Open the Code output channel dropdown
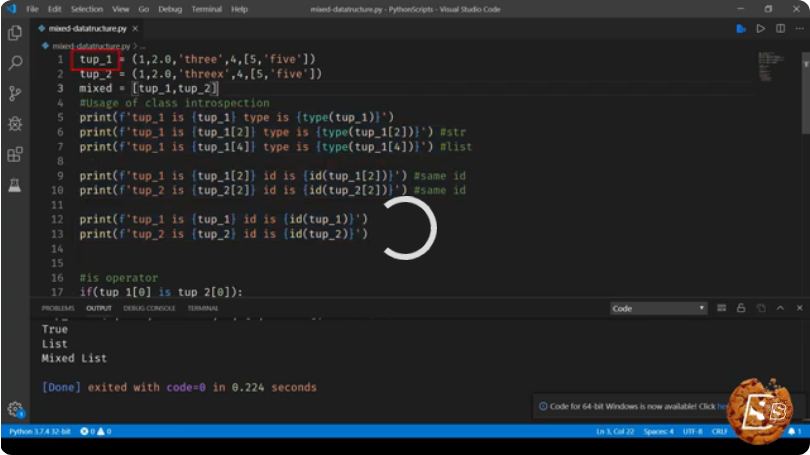810x455 pixels. click(658, 308)
